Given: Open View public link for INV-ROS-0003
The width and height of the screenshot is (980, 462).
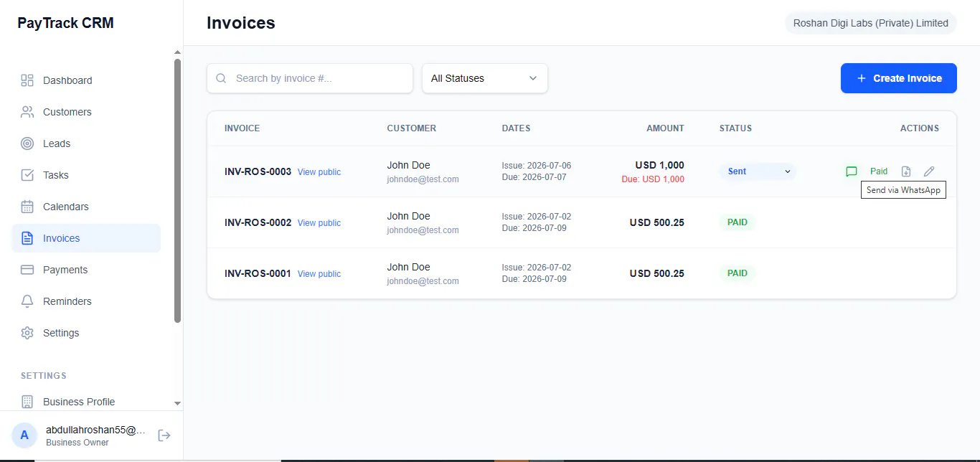Looking at the screenshot, I should coord(319,172).
